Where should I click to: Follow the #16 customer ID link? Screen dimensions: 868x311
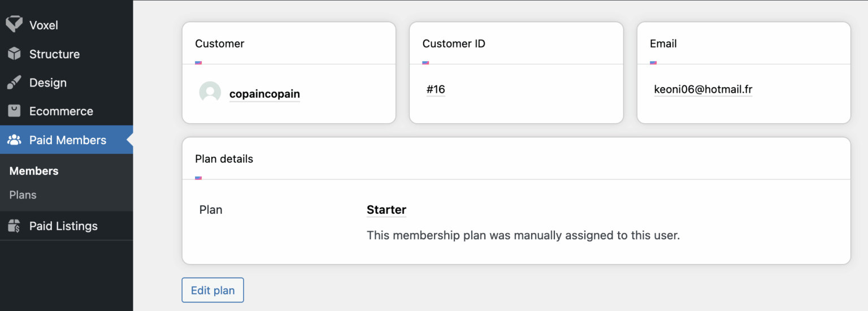[436, 89]
